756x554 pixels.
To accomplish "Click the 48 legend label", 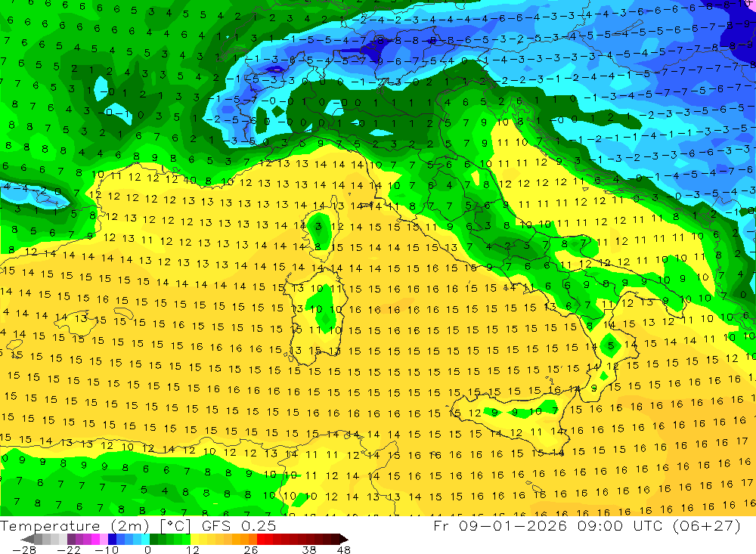I will (x=344, y=549).
